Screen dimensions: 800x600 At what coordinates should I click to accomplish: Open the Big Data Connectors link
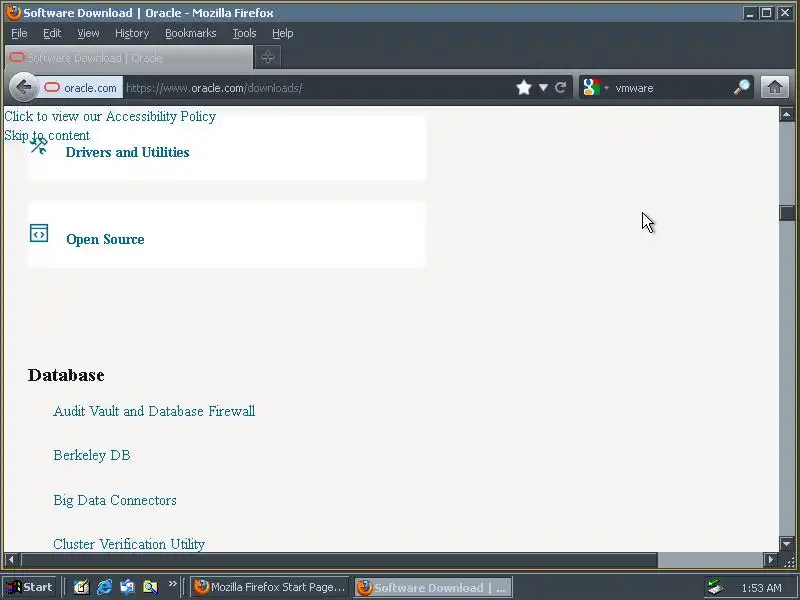tap(115, 500)
